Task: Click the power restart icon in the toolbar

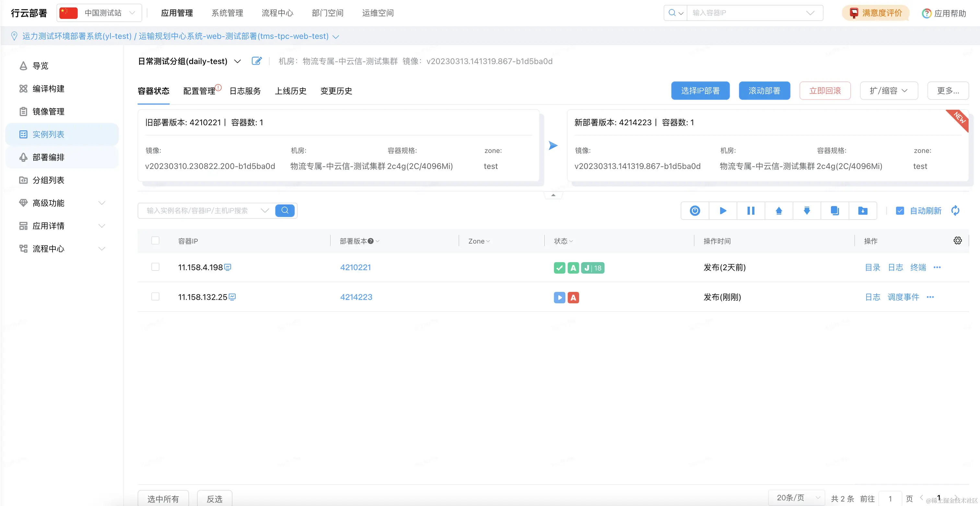Action: [695, 211]
